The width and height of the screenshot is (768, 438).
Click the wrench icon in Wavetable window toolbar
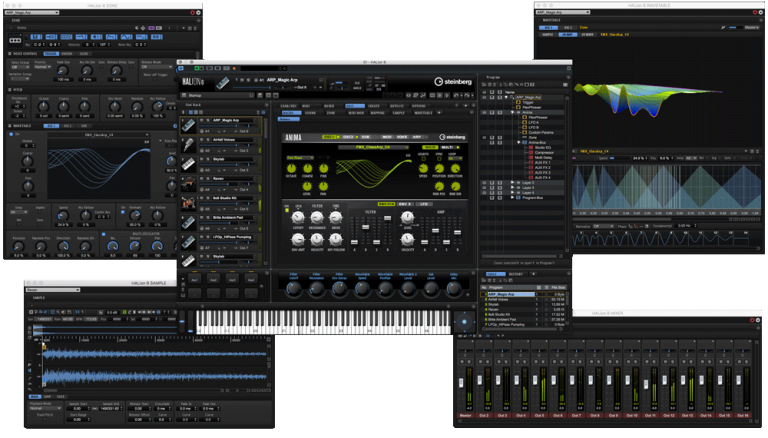[x=722, y=27]
